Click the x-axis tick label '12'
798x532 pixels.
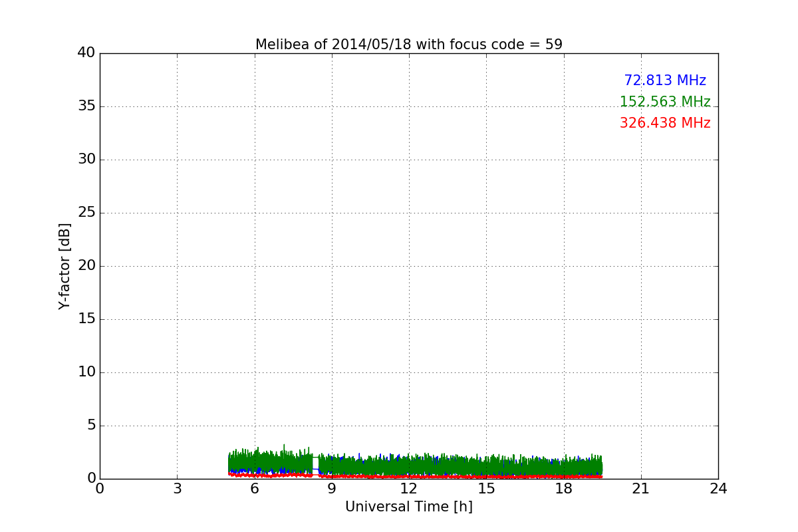point(409,489)
